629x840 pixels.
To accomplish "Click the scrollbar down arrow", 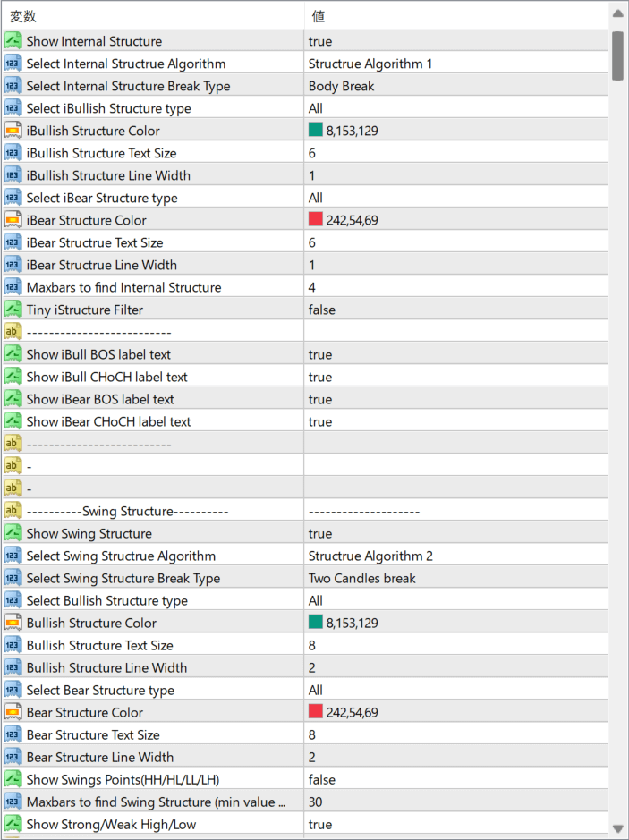I will coord(617,827).
